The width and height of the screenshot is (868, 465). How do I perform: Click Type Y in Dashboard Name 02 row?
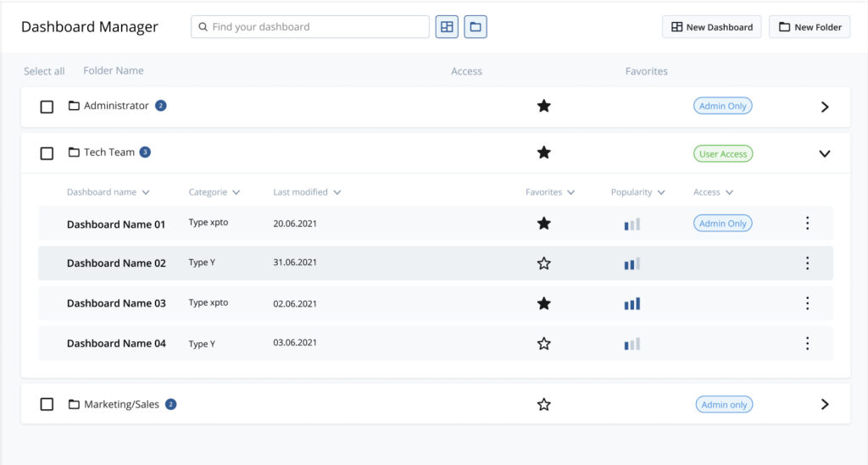[x=202, y=262]
